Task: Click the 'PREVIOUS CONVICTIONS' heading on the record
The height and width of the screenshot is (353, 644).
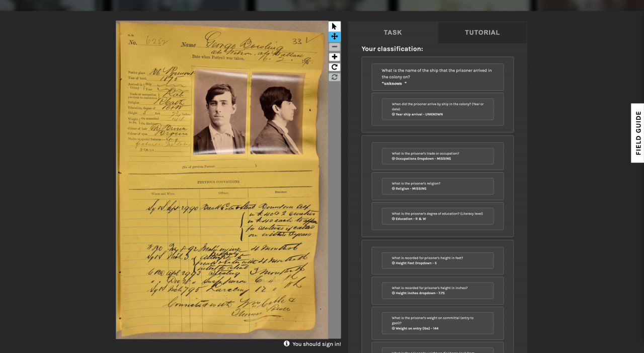Action: click(218, 182)
